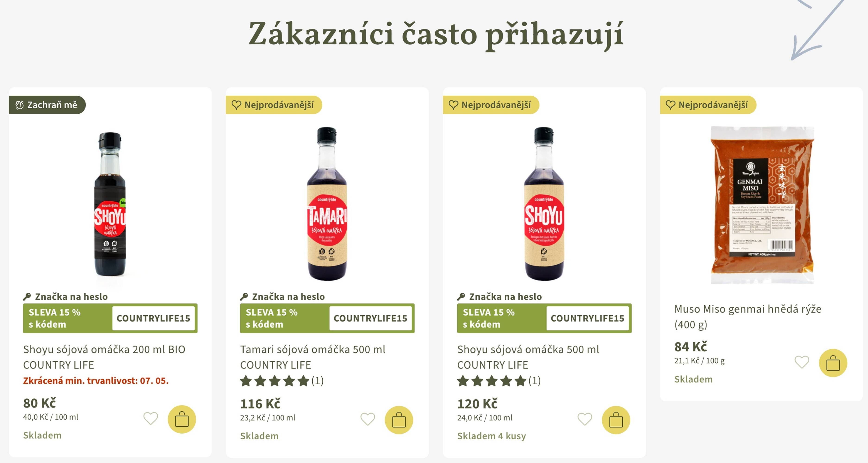
Task: Click the Genmai Miso package image
Action: [762, 204]
